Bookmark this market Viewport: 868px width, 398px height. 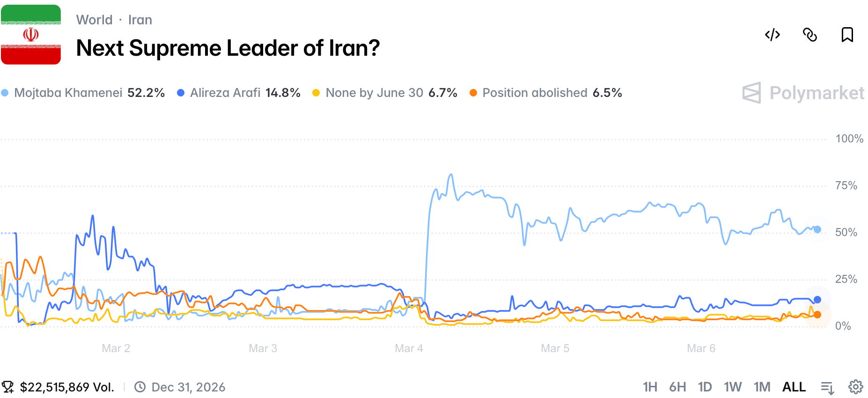tap(847, 35)
